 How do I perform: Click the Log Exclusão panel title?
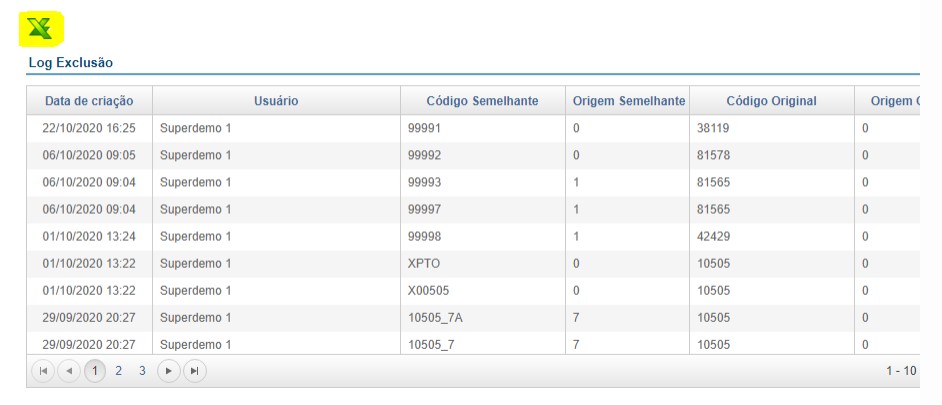[71, 62]
